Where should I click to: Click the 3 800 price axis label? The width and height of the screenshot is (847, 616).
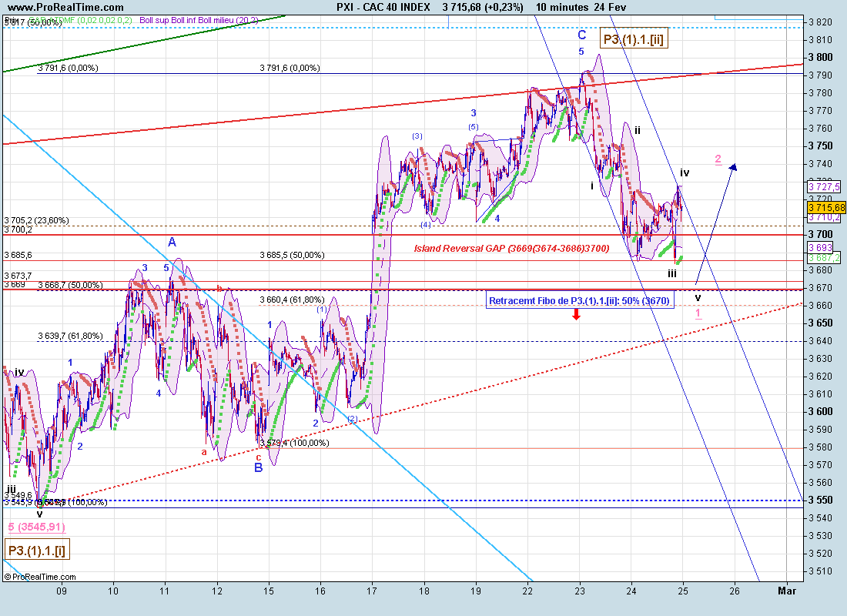point(821,57)
